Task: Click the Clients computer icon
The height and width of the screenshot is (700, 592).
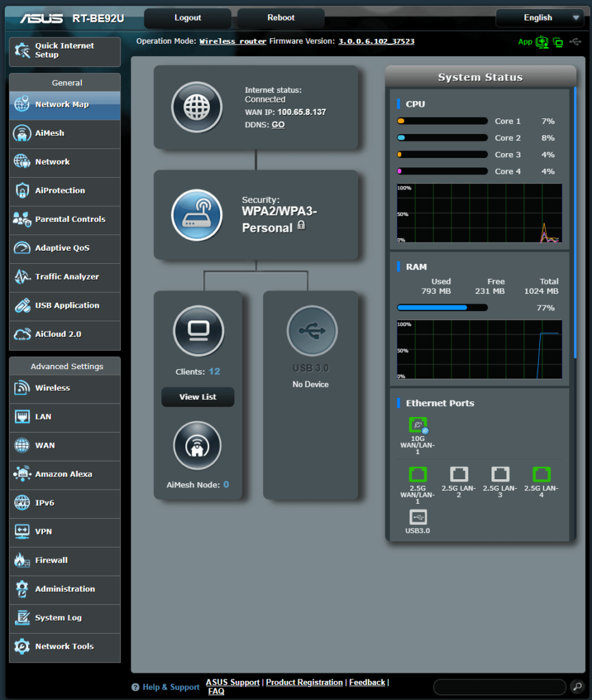Action: click(199, 331)
